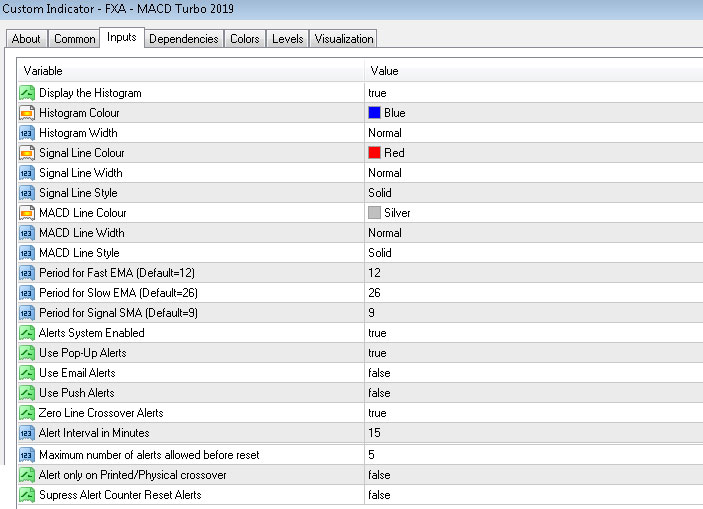Open the Signal Line Style Solid dropdown
The width and height of the screenshot is (703, 509).
tap(380, 193)
